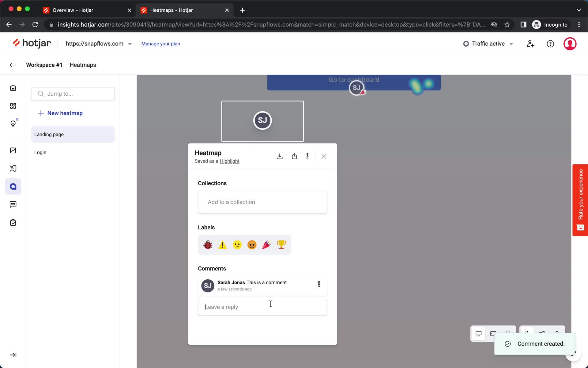The width and height of the screenshot is (588, 368).
Task: Open the Login heatmap entry
Action: coord(40,152)
